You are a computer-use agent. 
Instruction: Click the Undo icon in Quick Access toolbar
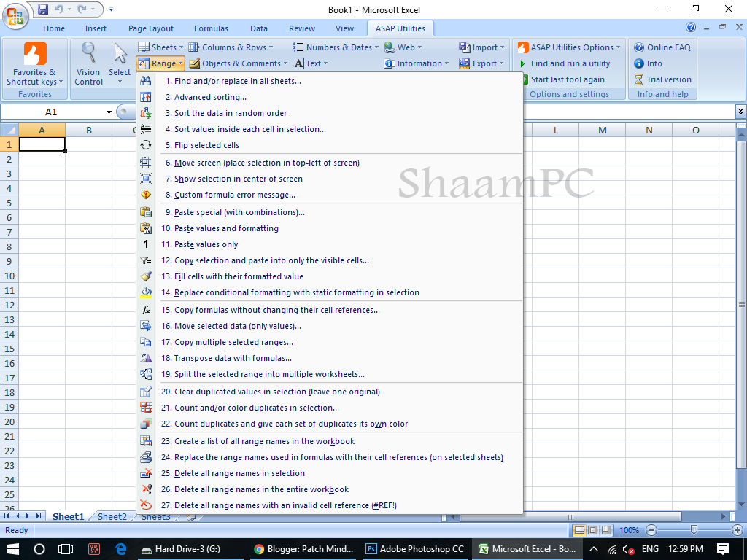click(x=58, y=9)
